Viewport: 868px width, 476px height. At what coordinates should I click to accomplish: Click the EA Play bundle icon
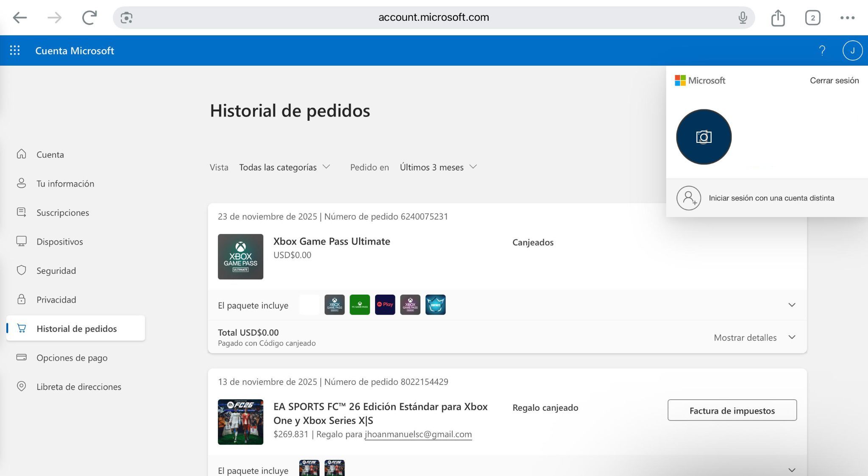(x=385, y=305)
